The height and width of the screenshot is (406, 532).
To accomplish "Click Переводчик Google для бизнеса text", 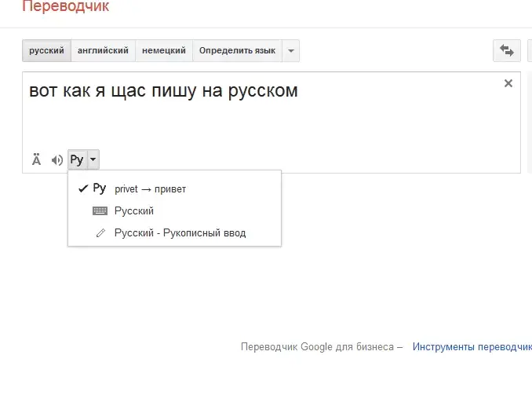I will (x=317, y=346).
